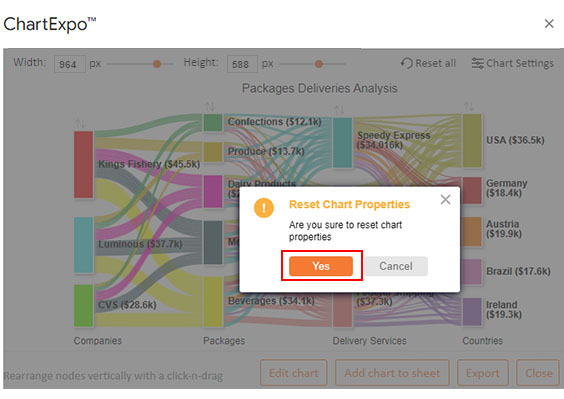Select the Kings Fishery red node
The width and height of the screenshot is (564, 399).
[x=83, y=164]
